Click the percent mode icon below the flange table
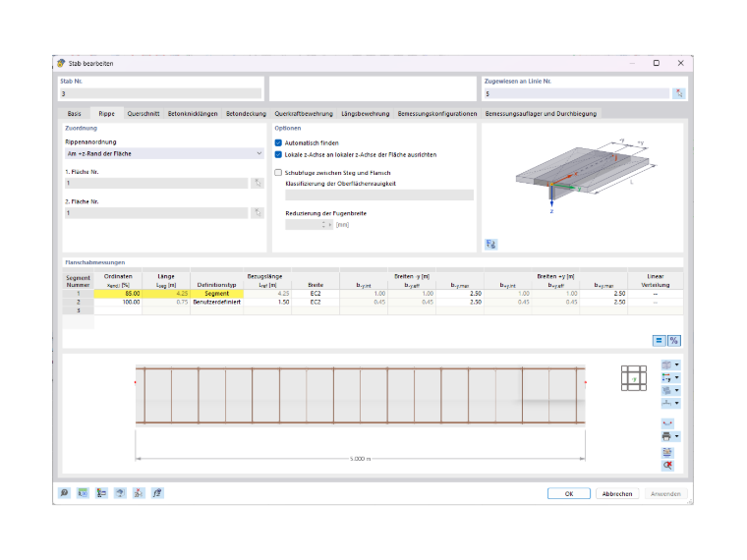 click(673, 341)
